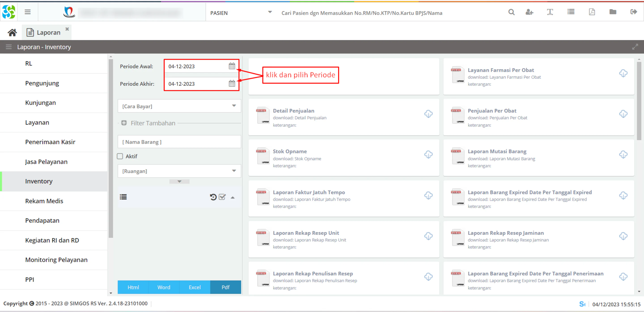Open the Ruangan dropdown
This screenshot has height=312, width=644.
pos(179,171)
